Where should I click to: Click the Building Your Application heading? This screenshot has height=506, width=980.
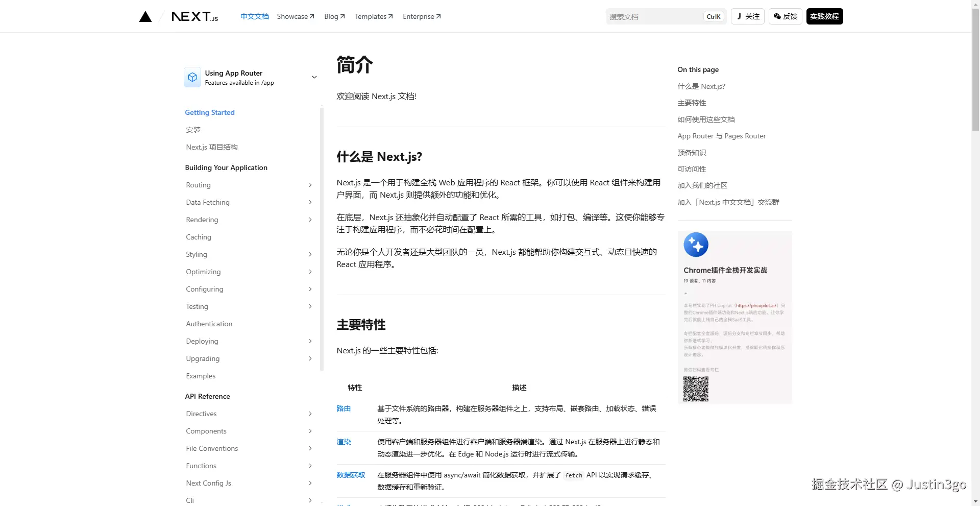[226, 167]
